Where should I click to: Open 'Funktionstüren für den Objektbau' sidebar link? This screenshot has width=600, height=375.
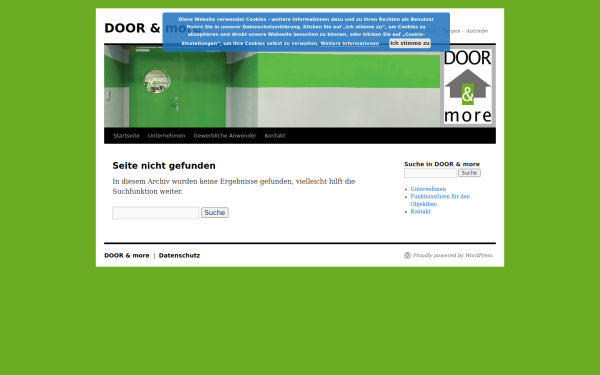(x=440, y=200)
